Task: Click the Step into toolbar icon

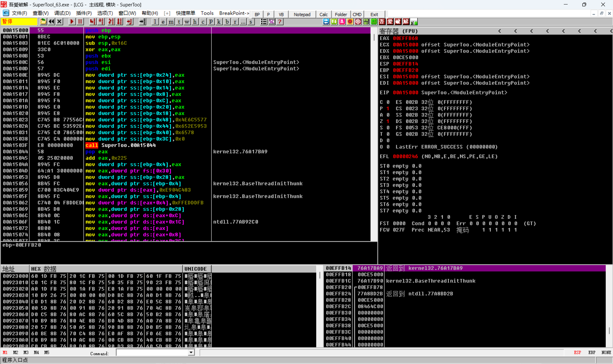Action: [x=93, y=22]
